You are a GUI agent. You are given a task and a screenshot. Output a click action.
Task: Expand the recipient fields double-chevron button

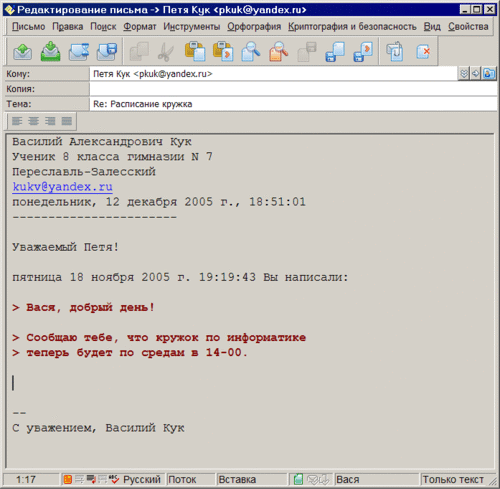[x=464, y=74]
